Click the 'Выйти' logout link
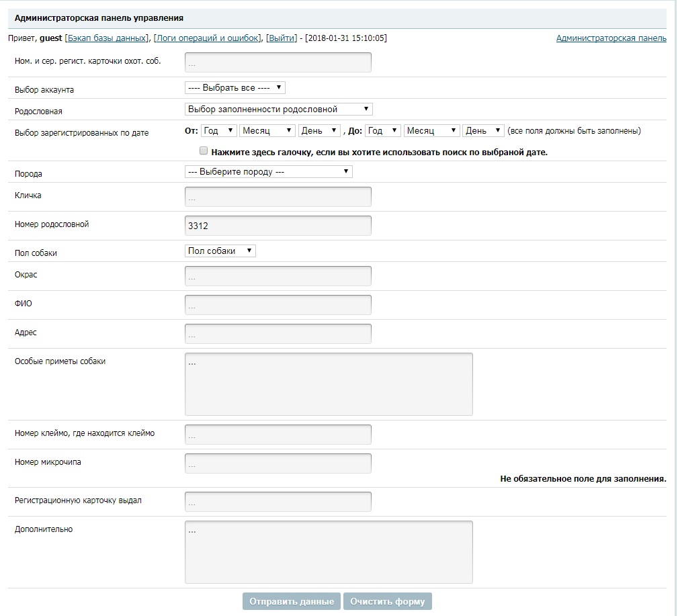 (281, 38)
